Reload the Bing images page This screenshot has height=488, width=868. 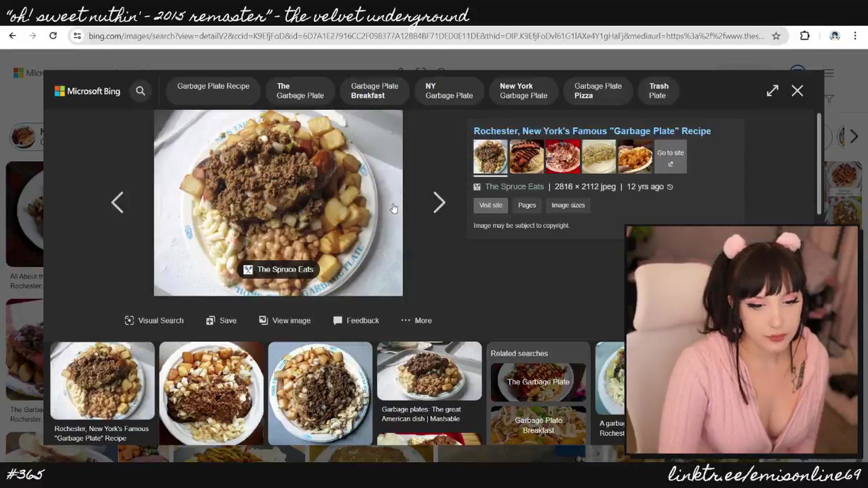click(x=53, y=36)
